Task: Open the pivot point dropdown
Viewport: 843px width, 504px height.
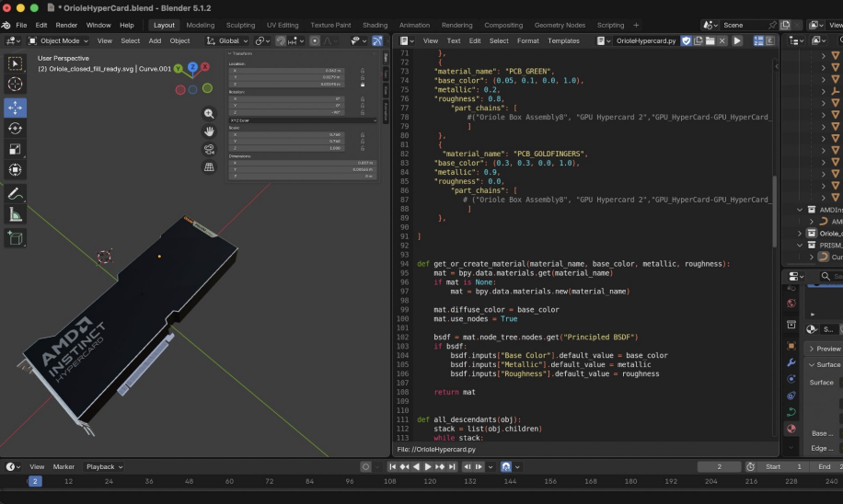Action: click(262, 40)
